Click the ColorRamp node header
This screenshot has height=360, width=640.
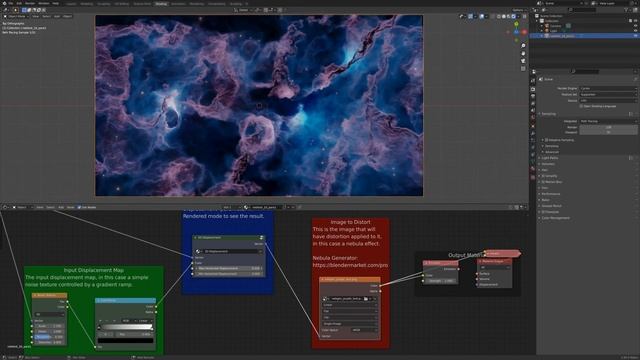(x=125, y=300)
